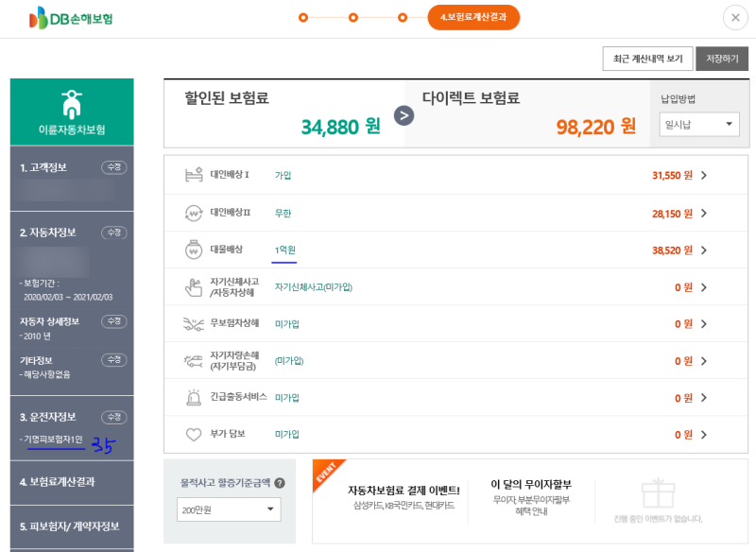
Task: Click the 대인배상 I bed icon
Action: point(194,175)
